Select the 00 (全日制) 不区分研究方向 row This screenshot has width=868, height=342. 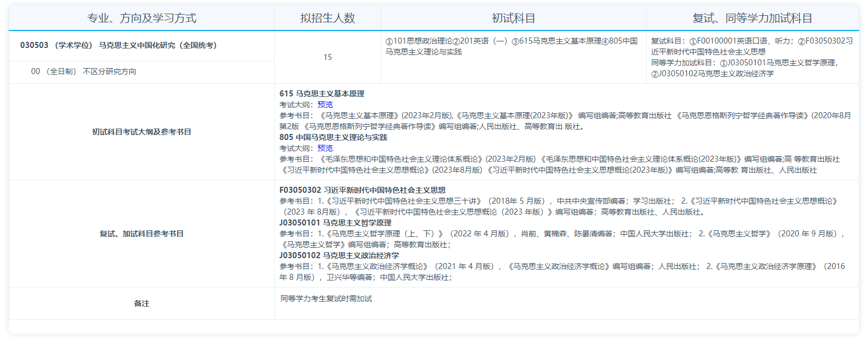point(142,72)
